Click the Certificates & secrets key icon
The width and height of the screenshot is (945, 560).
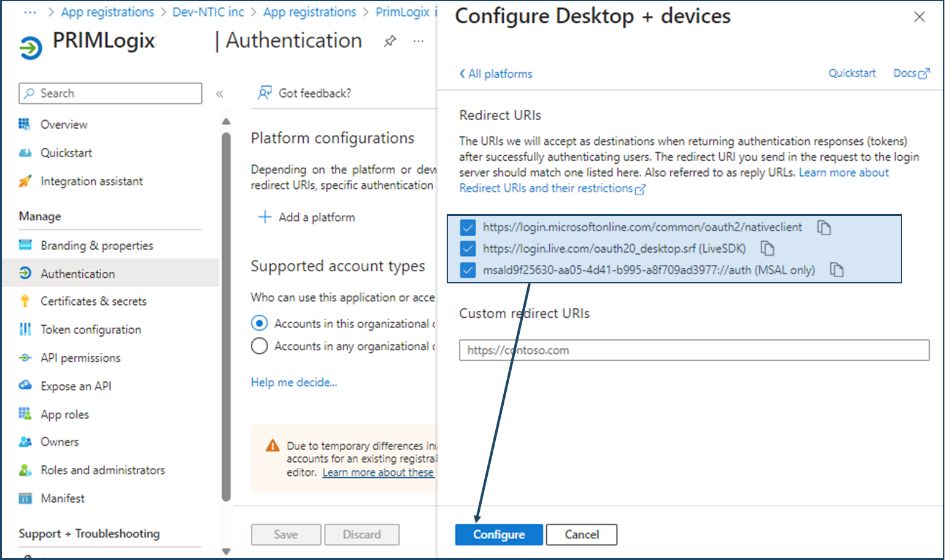(25, 301)
